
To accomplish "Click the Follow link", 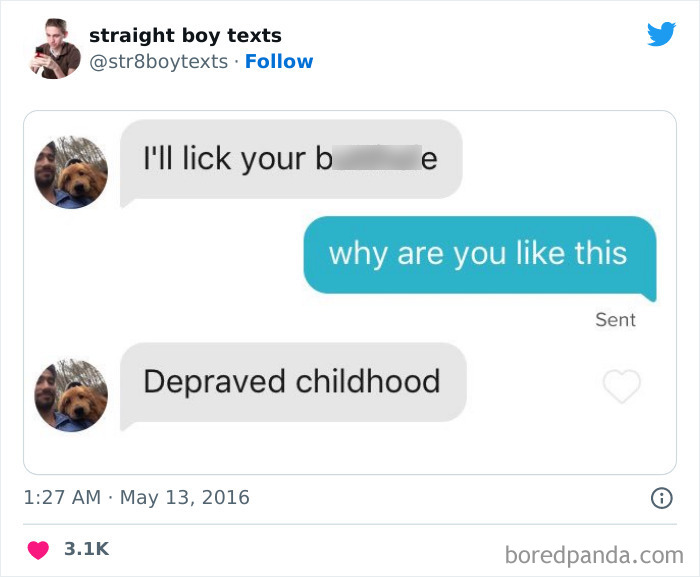I will [279, 62].
